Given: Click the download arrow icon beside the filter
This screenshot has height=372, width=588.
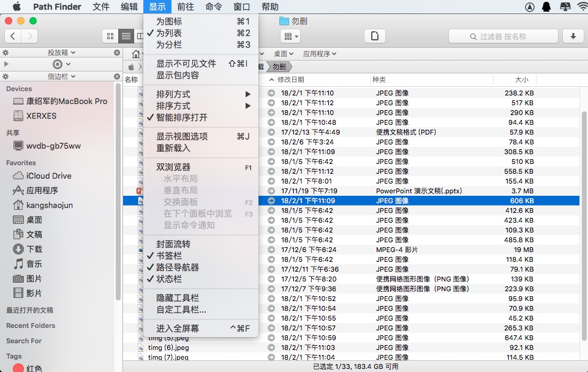Looking at the screenshot, I should 573,36.
